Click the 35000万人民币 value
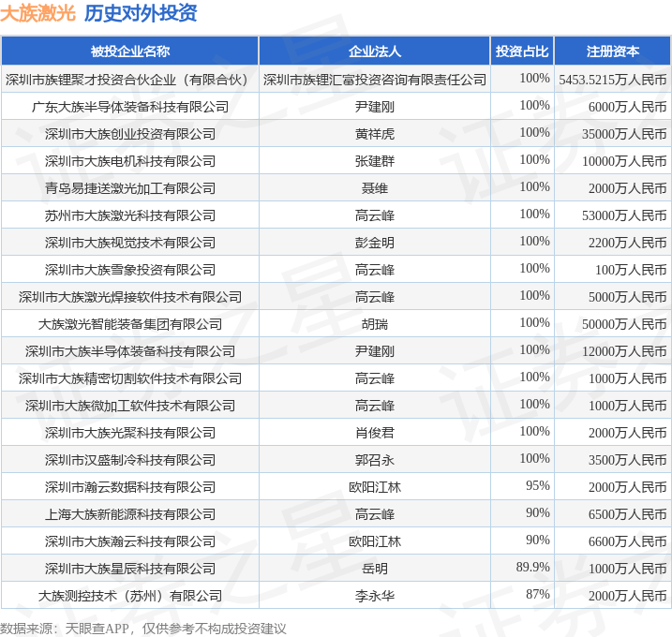The width and height of the screenshot is (672, 637). [624, 134]
